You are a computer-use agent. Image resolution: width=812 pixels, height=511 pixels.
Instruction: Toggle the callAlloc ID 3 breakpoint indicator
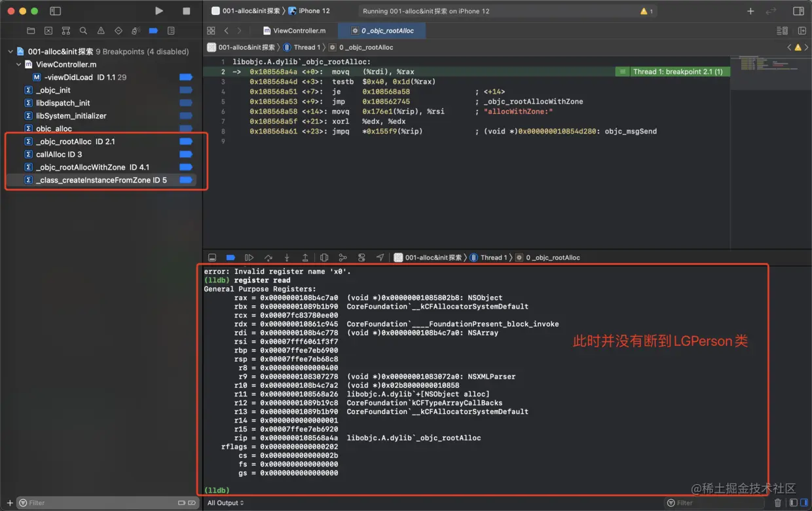186,154
